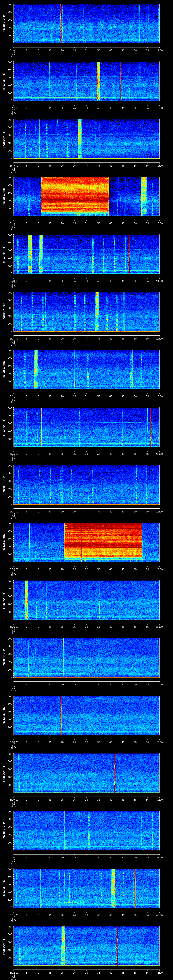
Task: Click the yellow burst near 53 s in 5:19:00 panel
Action: [x=144, y=196]
